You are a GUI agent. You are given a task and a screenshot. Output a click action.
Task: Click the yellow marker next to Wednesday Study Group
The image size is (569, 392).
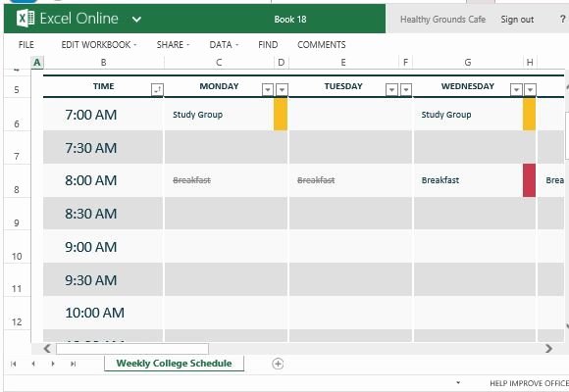pos(529,115)
